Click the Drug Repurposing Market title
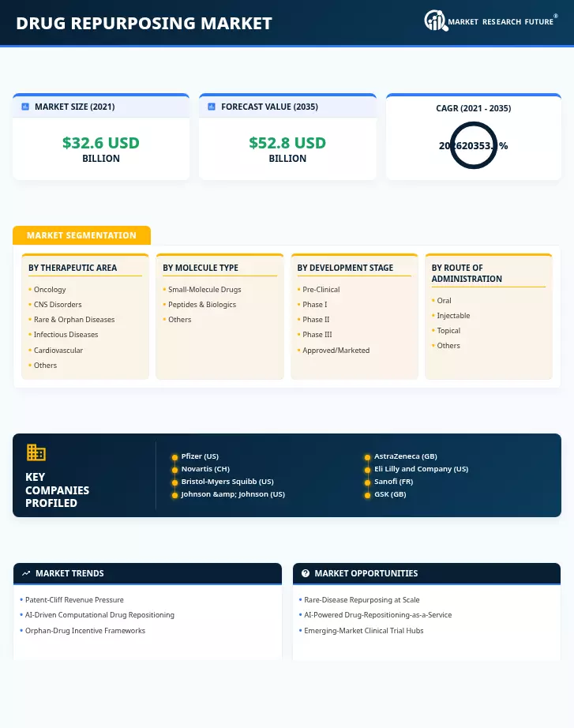 click(144, 23)
